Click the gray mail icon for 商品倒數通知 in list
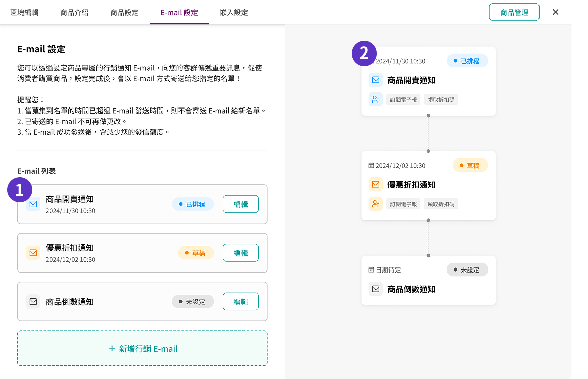The width and height of the screenshot is (588, 379). coord(33,302)
